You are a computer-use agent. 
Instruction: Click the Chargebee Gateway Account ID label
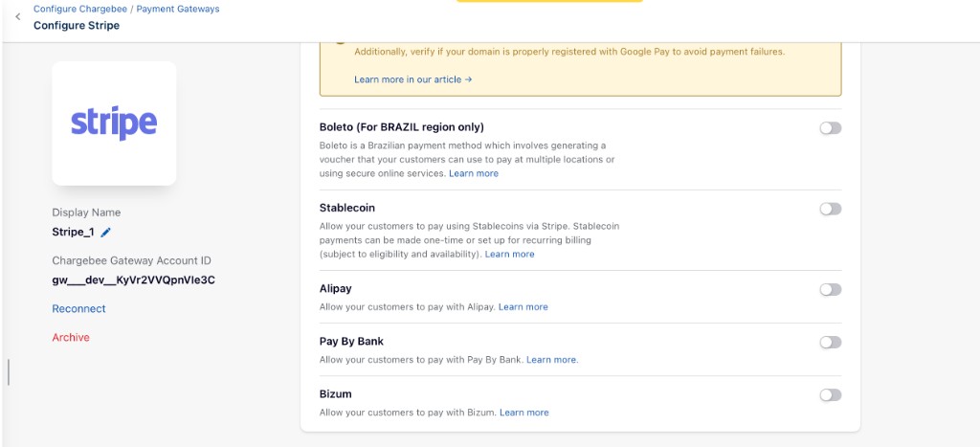(x=131, y=260)
